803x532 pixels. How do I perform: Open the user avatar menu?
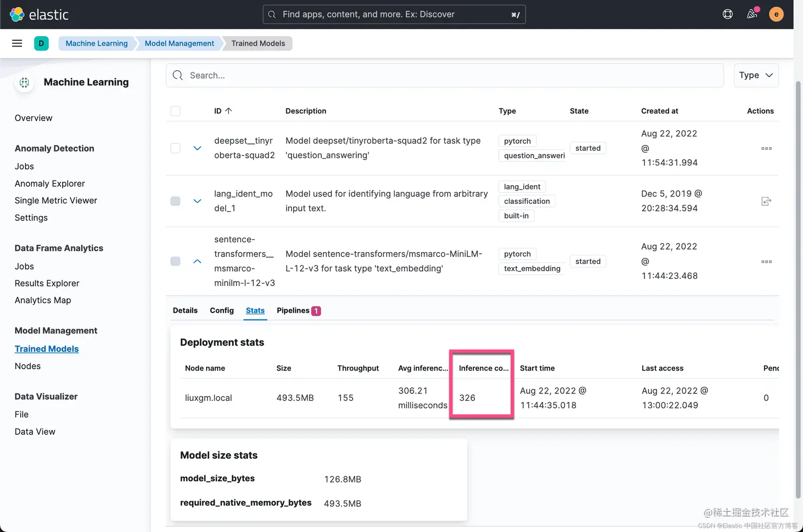pyautogui.click(x=776, y=14)
